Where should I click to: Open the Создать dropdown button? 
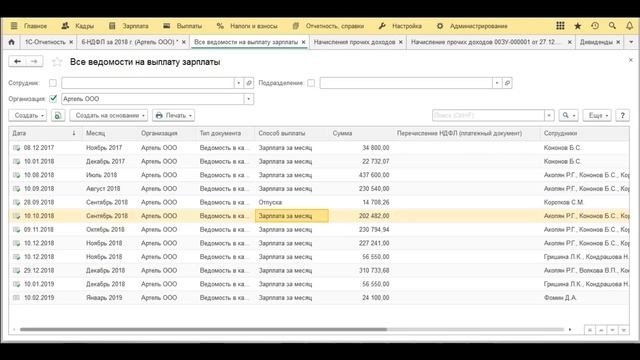click(x=28, y=116)
